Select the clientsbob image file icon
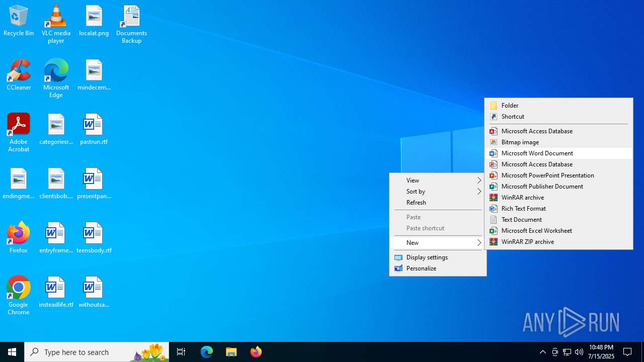Image resolution: width=644 pixels, height=362 pixels. (56, 184)
